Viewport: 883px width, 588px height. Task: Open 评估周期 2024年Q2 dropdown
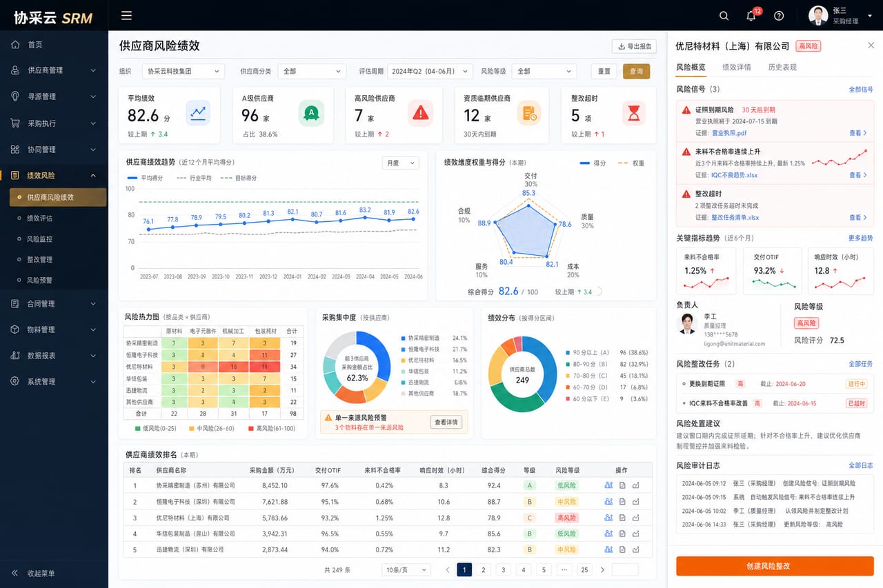(x=430, y=71)
